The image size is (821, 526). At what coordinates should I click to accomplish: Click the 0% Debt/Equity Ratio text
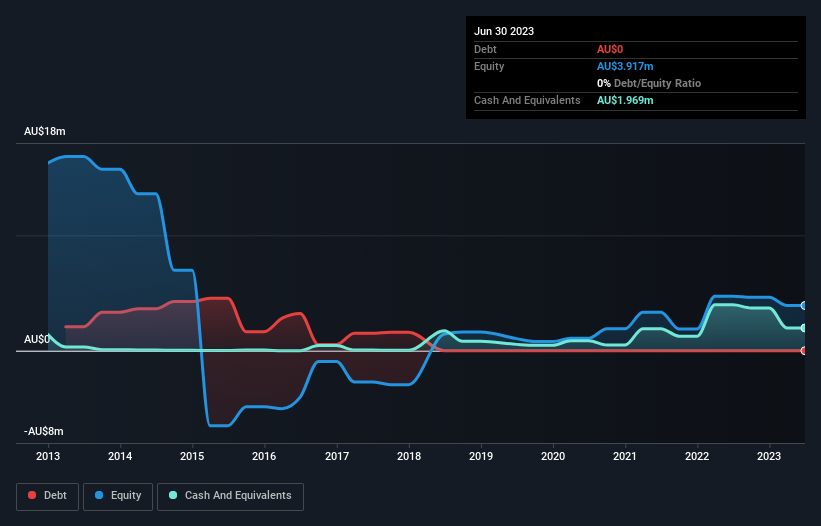[x=649, y=83]
